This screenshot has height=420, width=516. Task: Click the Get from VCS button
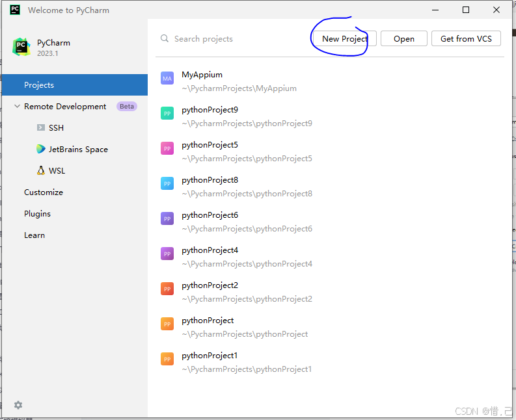click(467, 38)
